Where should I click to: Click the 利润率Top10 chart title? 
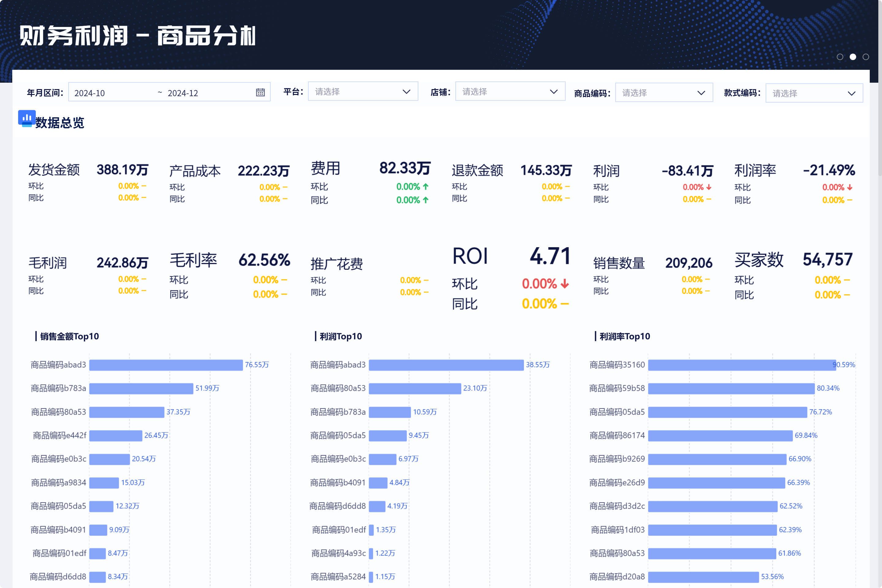point(625,336)
